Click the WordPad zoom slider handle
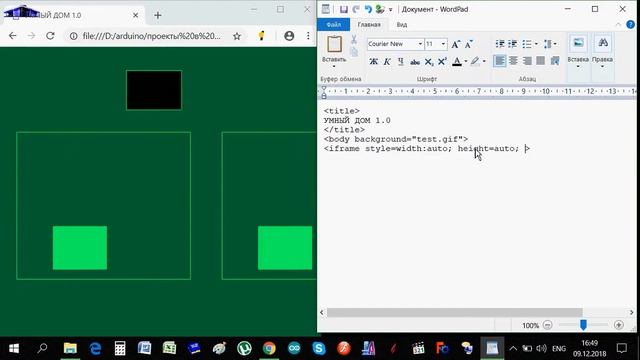 pyautogui.click(x=583, y=325)
